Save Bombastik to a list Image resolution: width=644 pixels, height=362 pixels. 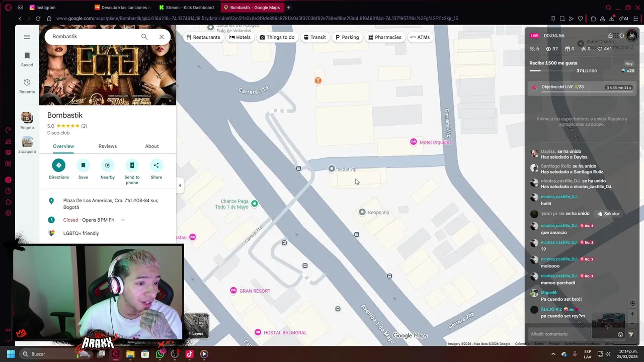point(83,169)
